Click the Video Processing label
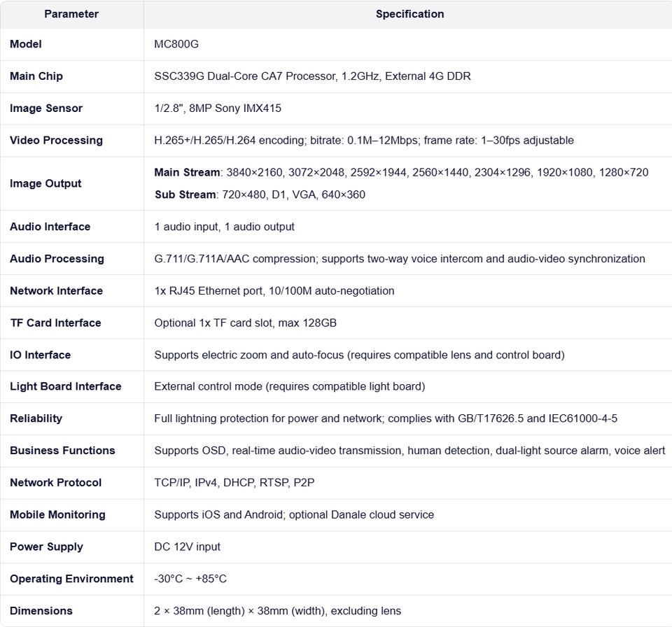This screenshot has height=627, width=672. point(56,141)
